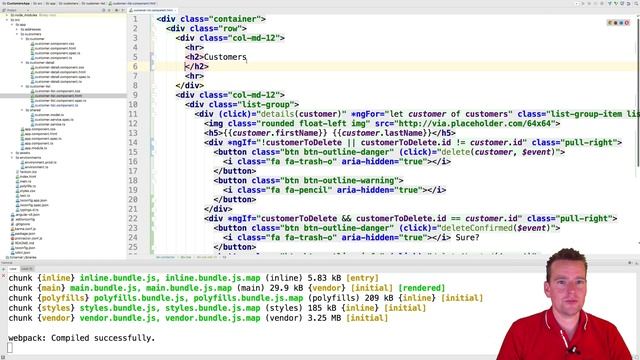Switch to the Local (1) terminal tab
The image size is (640, 360).
pos(27,269)
